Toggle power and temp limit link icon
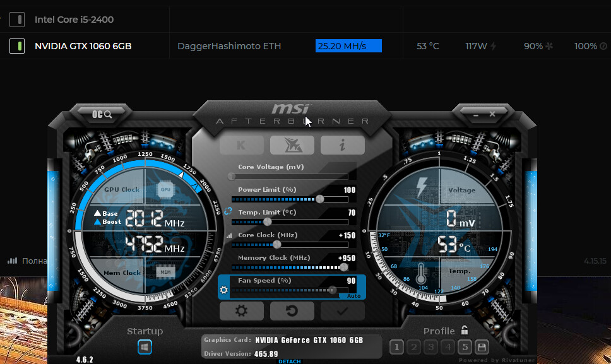Image resolution: width=611 pixels, height=364 pixels. point(228,211)
